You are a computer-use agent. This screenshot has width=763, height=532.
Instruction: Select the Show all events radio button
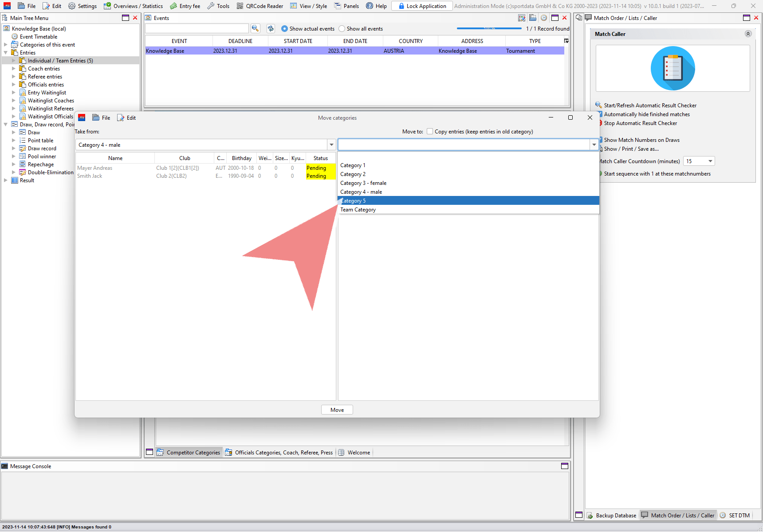pyautogui.click(x=342, y=29)
